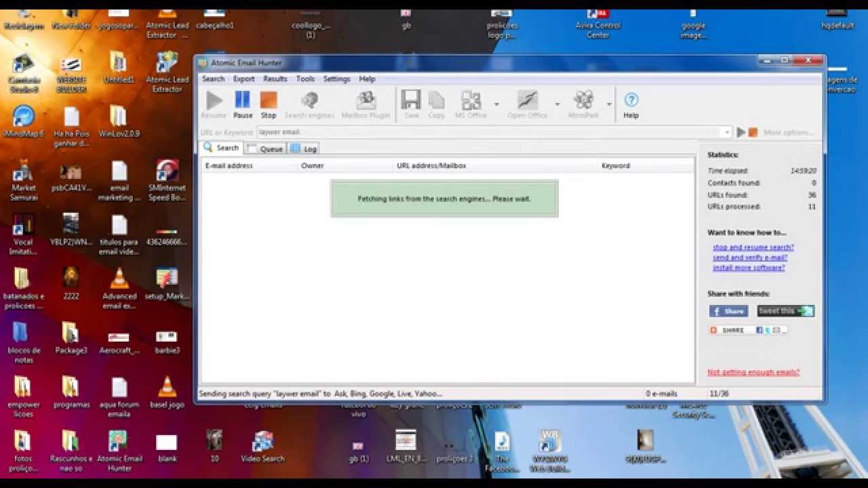Switch to the Search tab
Screen dimensions: 868x488
pos(222,148)
